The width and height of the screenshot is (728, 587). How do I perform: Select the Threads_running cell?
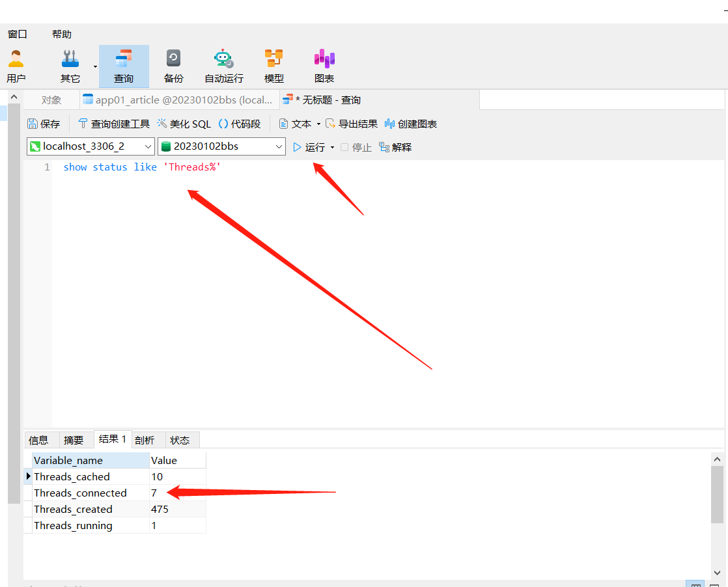(x=91, y=525)
